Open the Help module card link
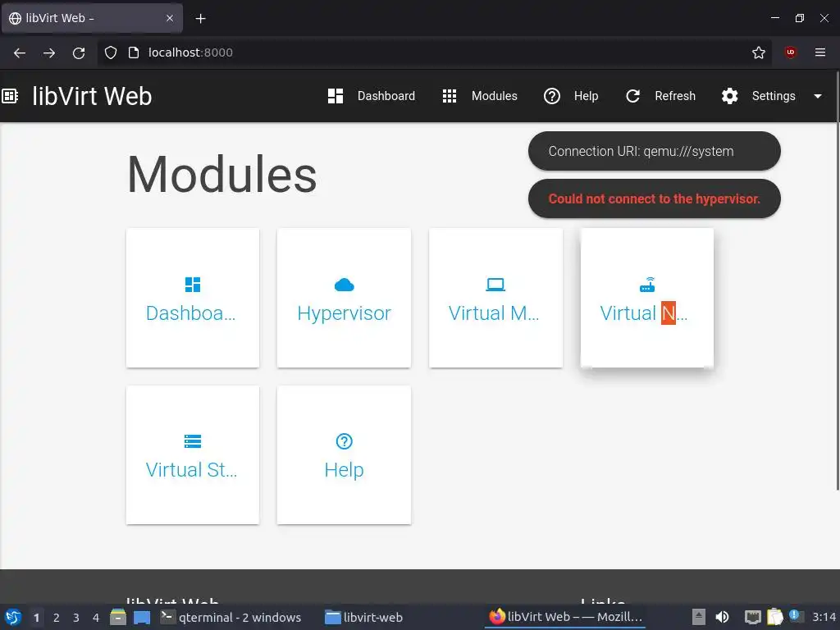Image resolution: width=840 pixels, height=630 pixels. pos(344,470)
